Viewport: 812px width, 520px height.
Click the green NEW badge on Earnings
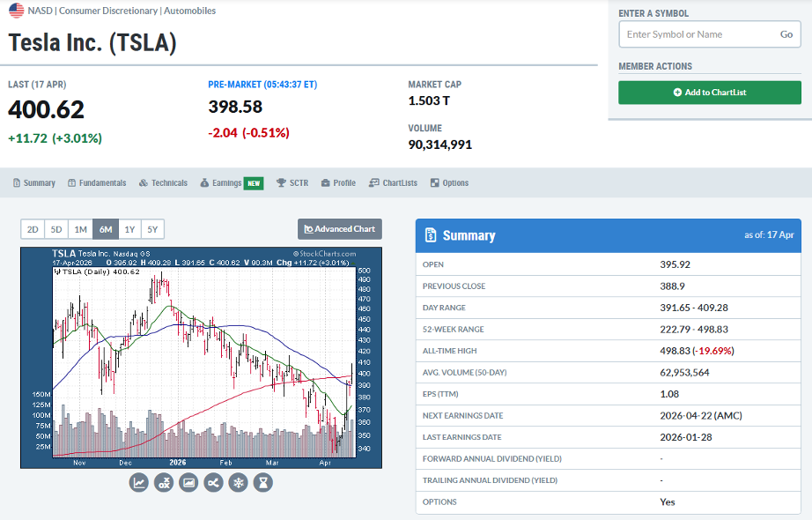click(254, 183)
